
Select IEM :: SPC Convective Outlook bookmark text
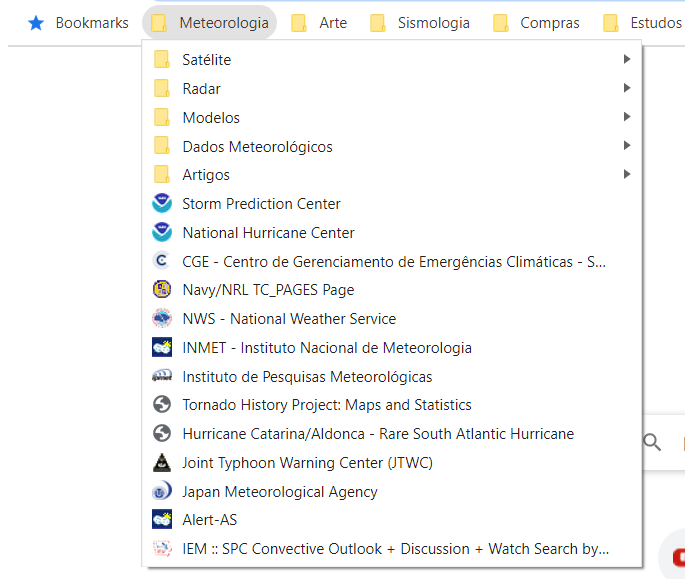click(x=396, y=549)
